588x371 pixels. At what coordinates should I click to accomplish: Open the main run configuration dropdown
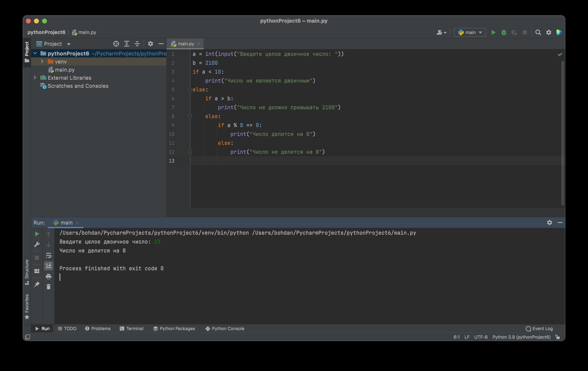470,32
